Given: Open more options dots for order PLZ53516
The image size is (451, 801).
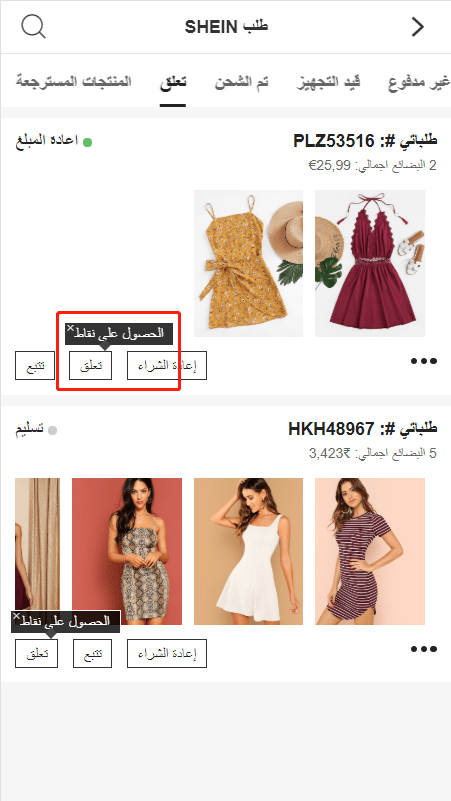Looking at the screenshot, I should point(424,361).
